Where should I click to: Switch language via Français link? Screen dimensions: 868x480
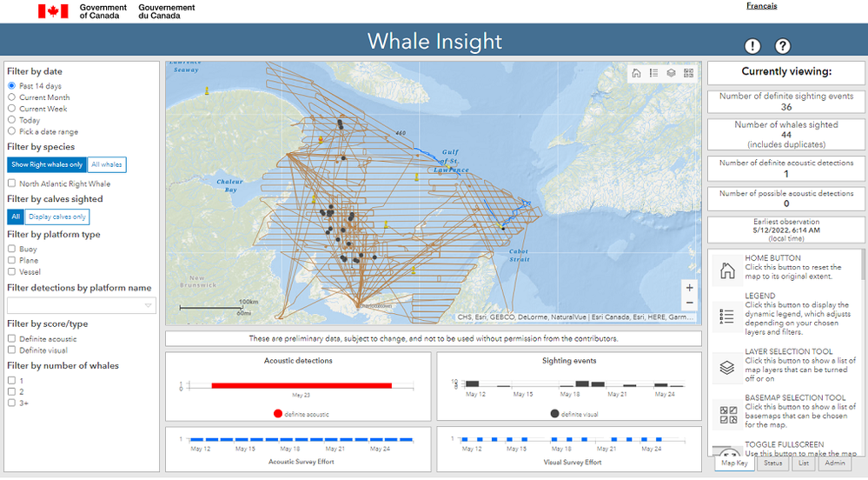coord(762,6)
